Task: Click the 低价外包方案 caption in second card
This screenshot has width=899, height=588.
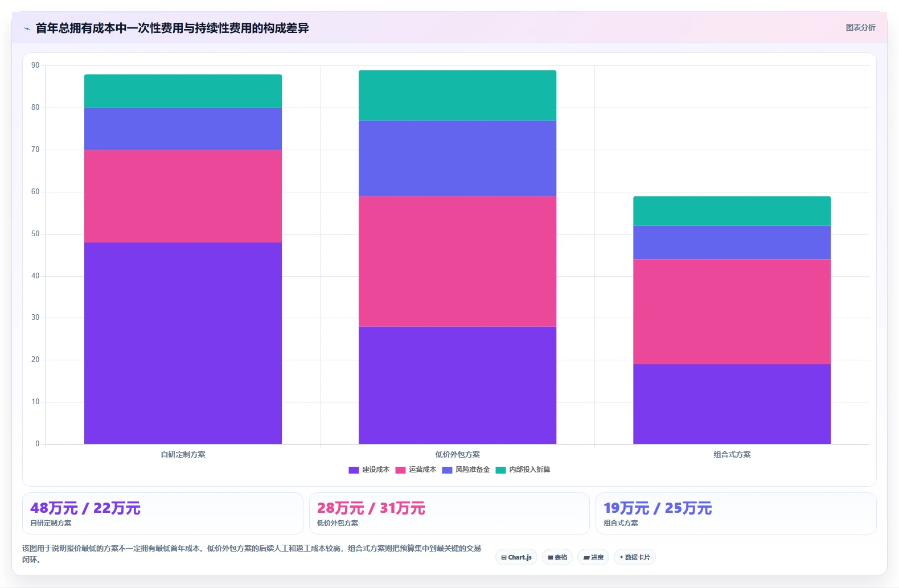Action: (x=338, y=523)
